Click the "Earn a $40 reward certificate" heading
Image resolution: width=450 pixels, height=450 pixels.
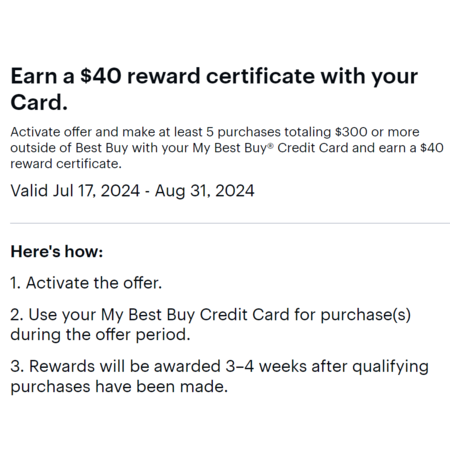pyautogui.click(x=214, y=89)
